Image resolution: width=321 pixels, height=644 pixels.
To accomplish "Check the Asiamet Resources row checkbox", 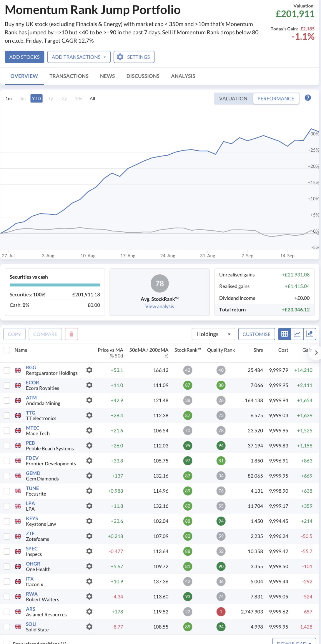I will point(7,612).
